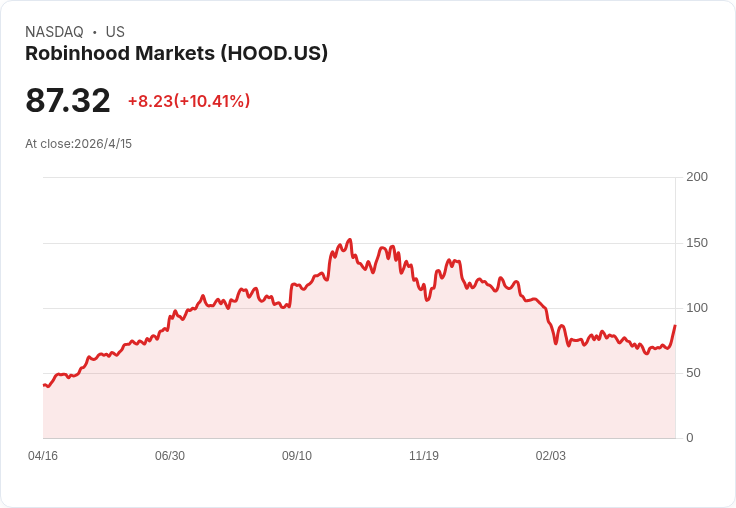This screenshot has width=736, height=508.
Task: Click the 50 y-axis label
Action: (x=693, y=373)
